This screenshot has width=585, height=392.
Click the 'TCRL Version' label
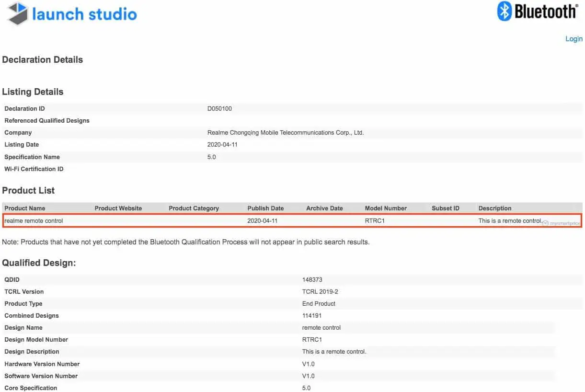pyautogui.click(x=24, y=292)
